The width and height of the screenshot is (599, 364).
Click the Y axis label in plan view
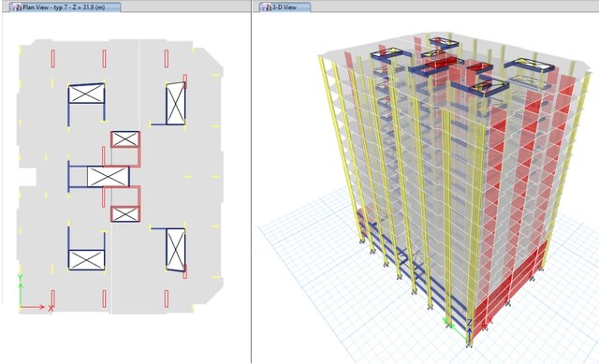coord(21,277)
